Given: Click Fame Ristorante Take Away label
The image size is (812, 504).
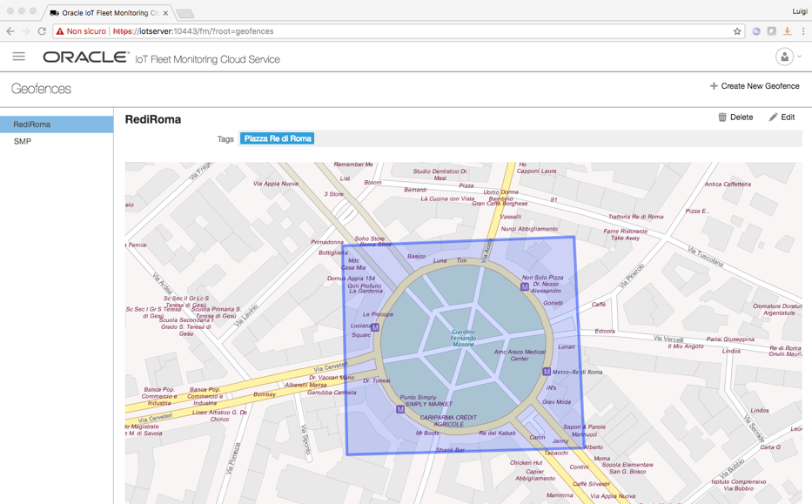Looking at the screenshot, I should pyautogui.click(x=625, y=234).
